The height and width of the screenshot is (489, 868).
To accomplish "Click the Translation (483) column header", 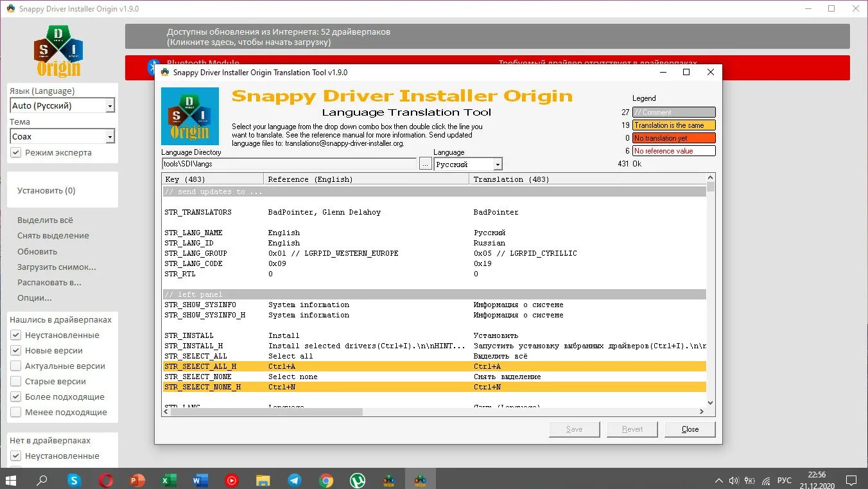I will [587, 179].
